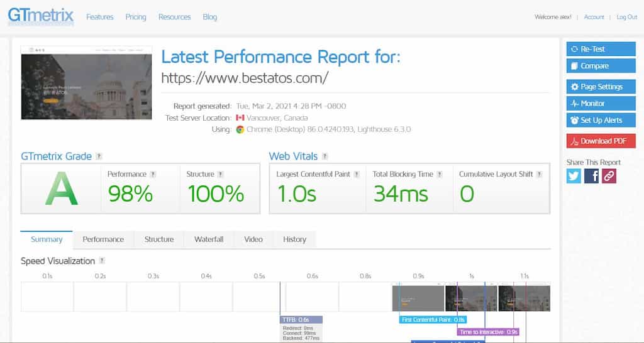
Task: Share report on Facebook
Action: [591, 176]
